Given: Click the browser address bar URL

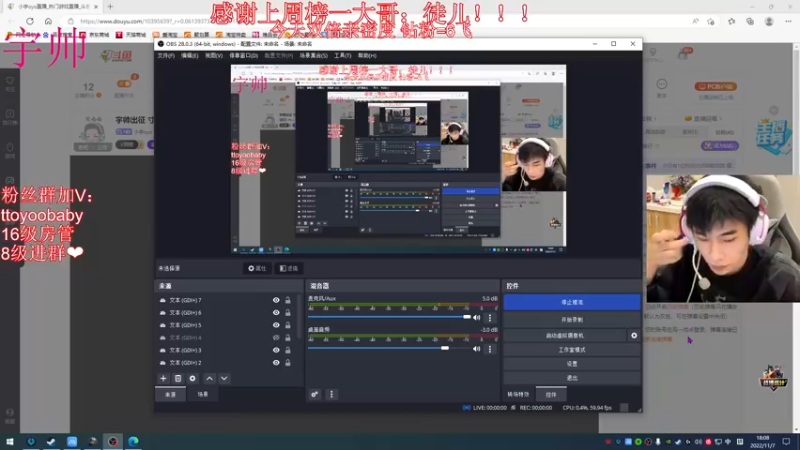Looking at the screenshot, I should point(144,21).
